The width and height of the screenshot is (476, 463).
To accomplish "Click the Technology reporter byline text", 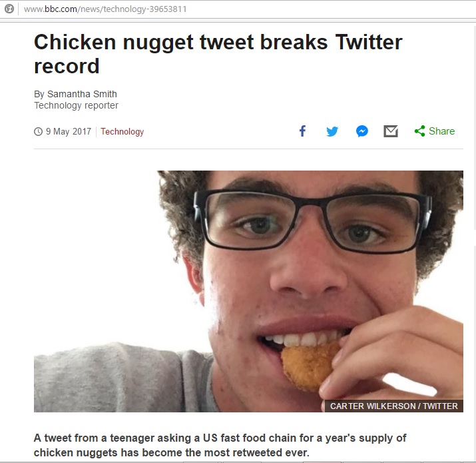I will coord(76,105).
